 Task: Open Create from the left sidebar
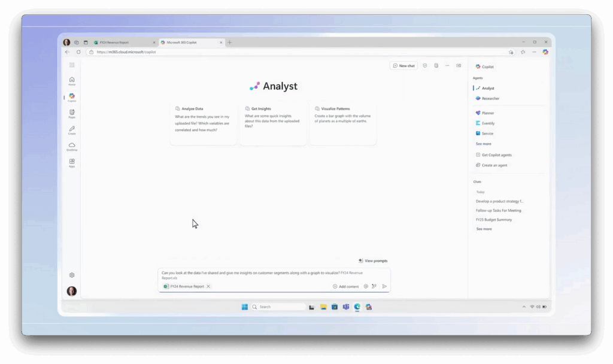(x=72, y=130)
